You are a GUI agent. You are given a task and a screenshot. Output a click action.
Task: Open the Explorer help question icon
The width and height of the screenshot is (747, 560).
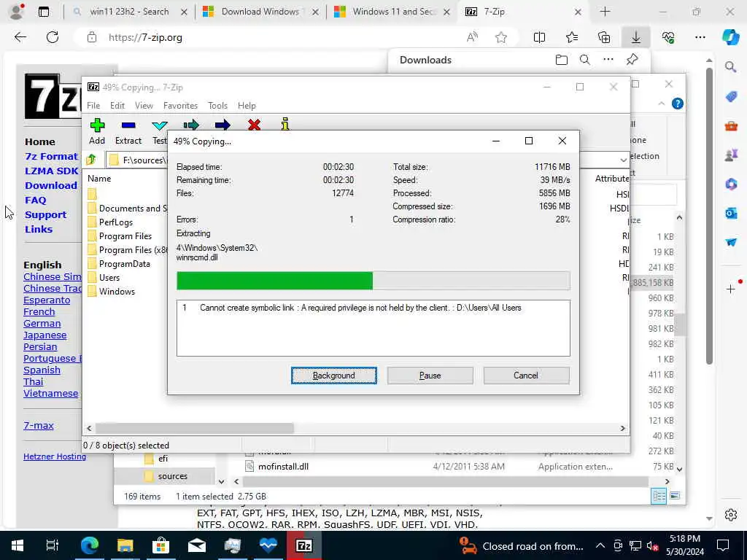coord(678,104)
